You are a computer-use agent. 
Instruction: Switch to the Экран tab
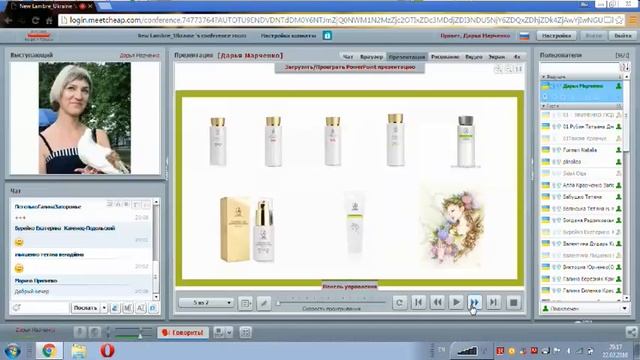click(x=497, y=57)
